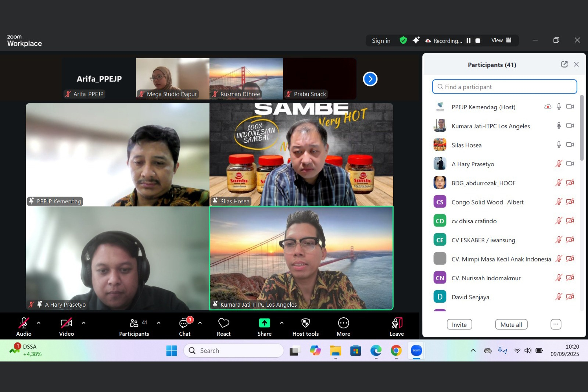Select the Mega Studio Dapur video thumbnail
The image size is (588, 392).
pos(173,79)
